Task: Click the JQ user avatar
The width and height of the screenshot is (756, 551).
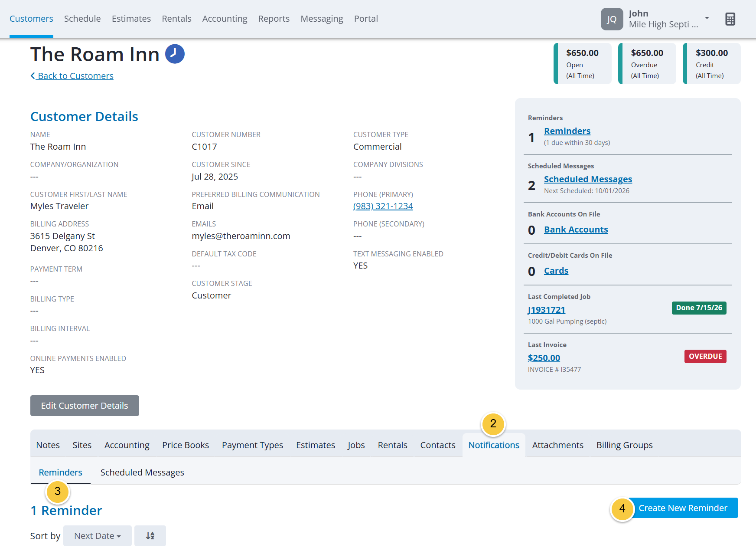Action: point(612,19)
